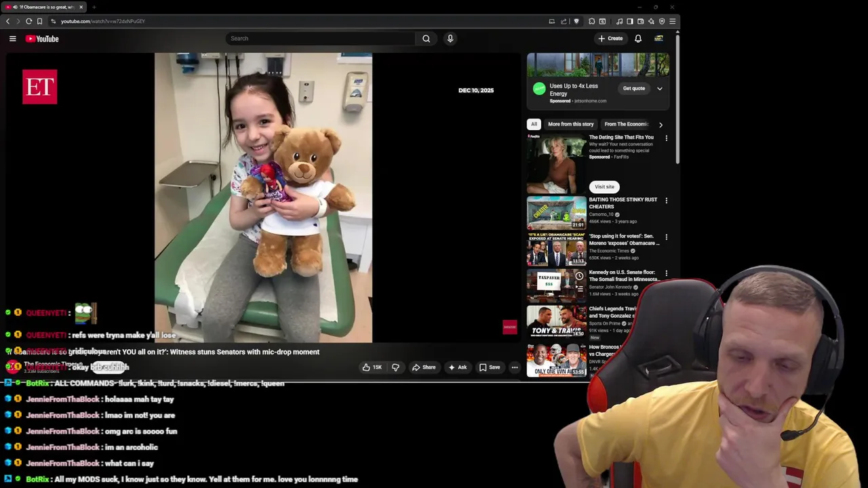
Task: Save the video to a playlist
Action: (x=490, y=367)
